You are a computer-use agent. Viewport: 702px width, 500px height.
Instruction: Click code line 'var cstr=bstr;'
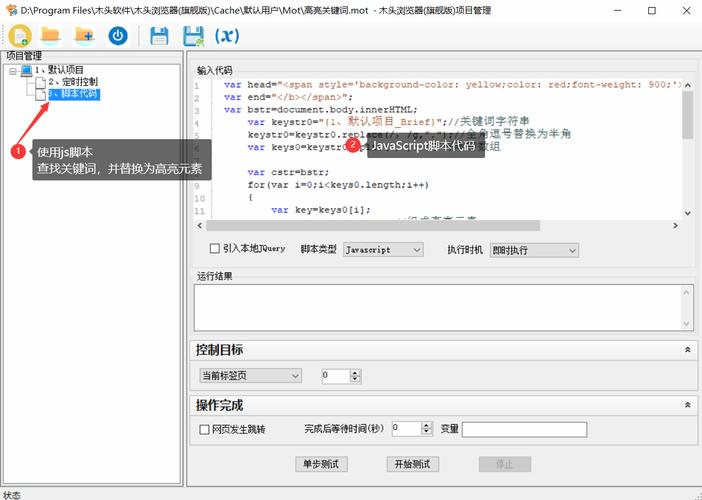(x=288, y=172)
